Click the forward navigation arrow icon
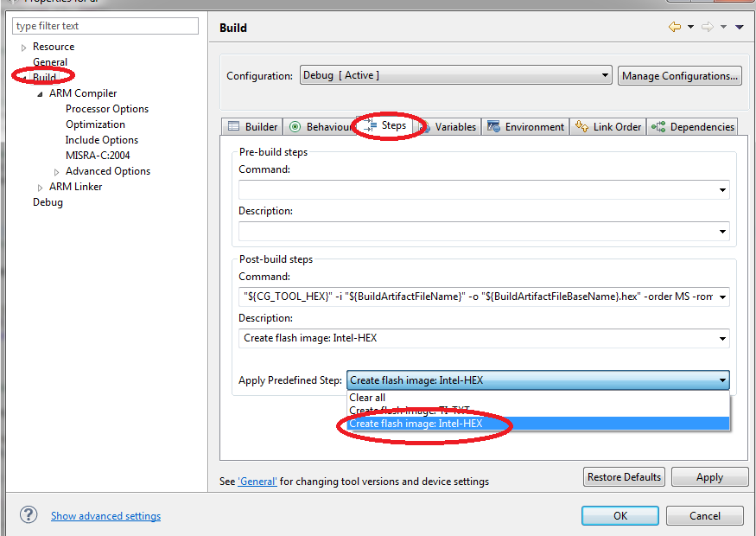Image resolution: width=756 pixels, height=536 pixels. (707, 27)
